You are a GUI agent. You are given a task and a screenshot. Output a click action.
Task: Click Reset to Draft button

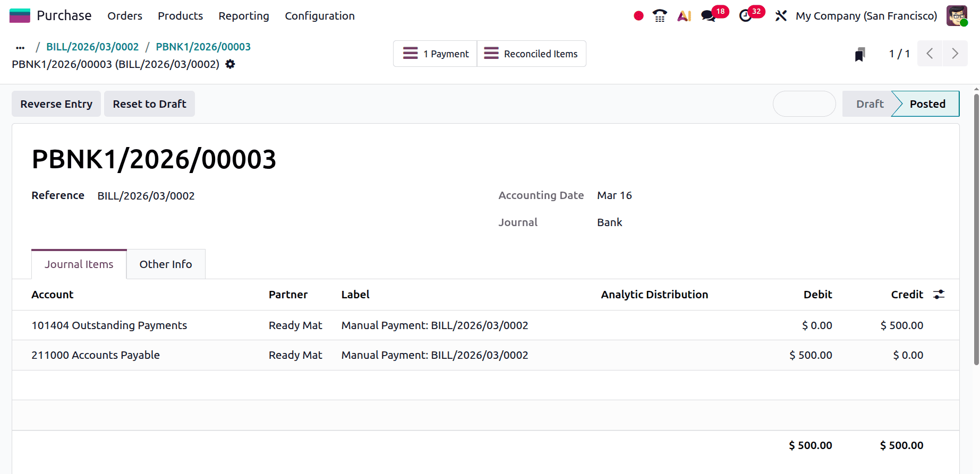pyautogui.click(x=149, y=104)
